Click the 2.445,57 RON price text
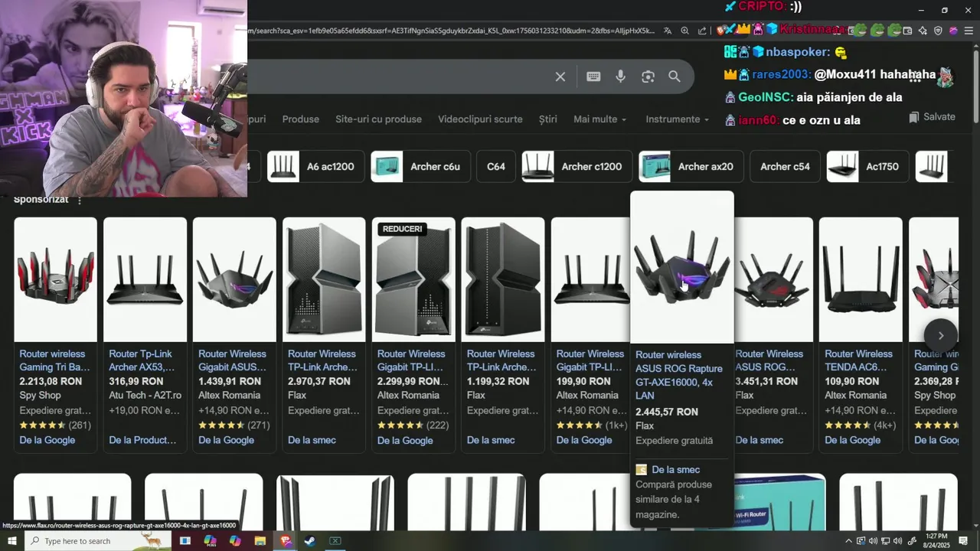This screenshot has width=980, height=551. [666, 412]
